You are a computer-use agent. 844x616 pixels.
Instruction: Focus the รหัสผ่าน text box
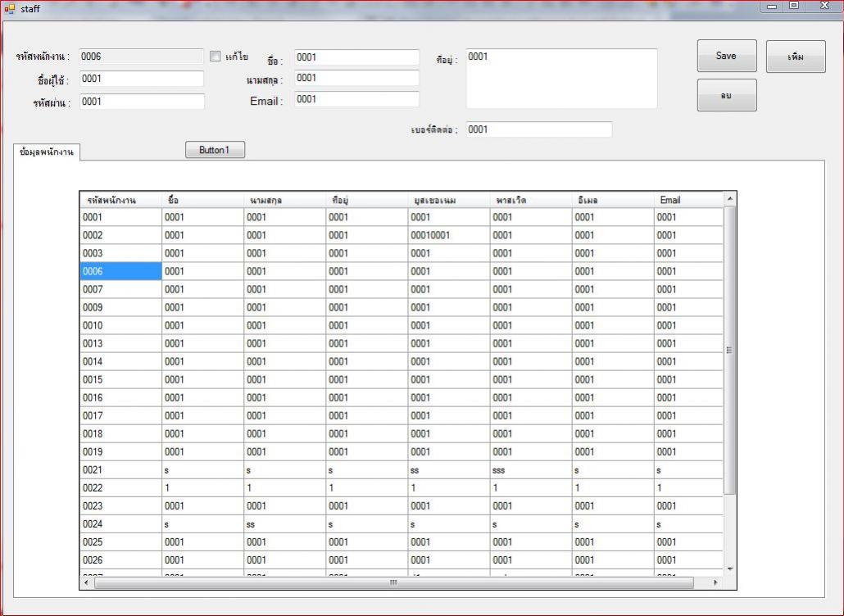(x=141, y=102)
